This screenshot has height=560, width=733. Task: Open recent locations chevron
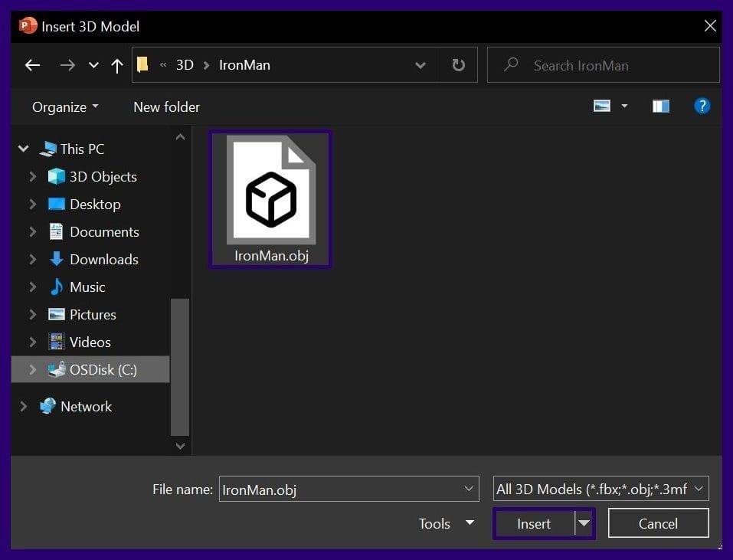click(94, 65)
